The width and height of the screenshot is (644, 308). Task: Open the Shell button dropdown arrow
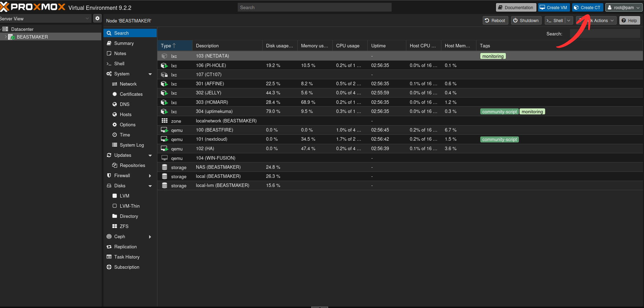(x=569, y=21)
